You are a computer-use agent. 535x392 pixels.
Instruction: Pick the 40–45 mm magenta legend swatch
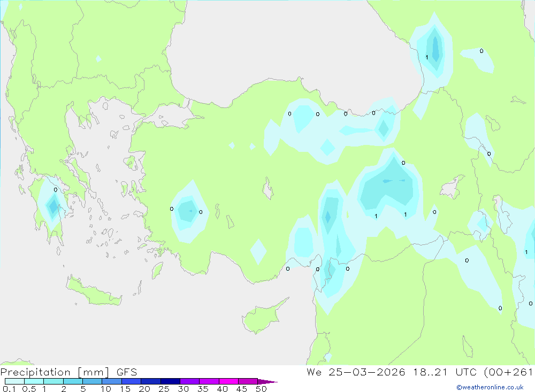click(228, 381)
